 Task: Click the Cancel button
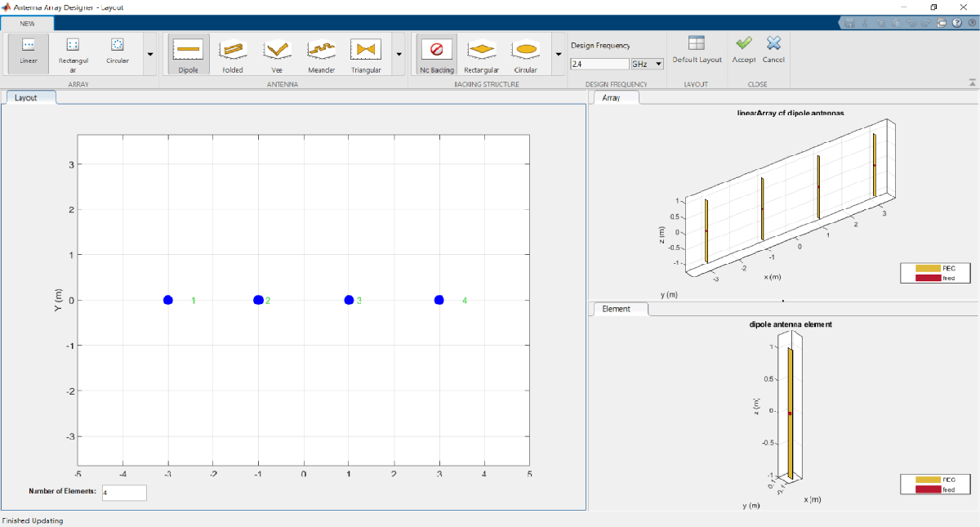click(x=773, y=49)
